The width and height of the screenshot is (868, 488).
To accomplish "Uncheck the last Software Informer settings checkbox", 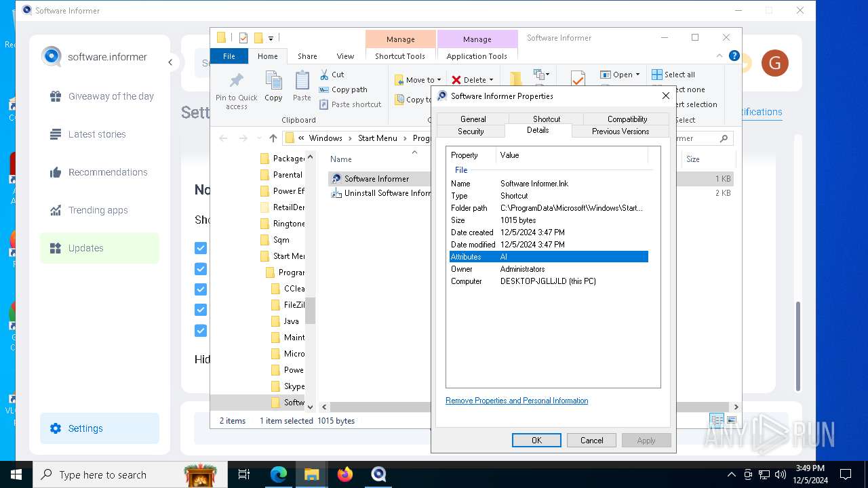I will click(201, 331).
